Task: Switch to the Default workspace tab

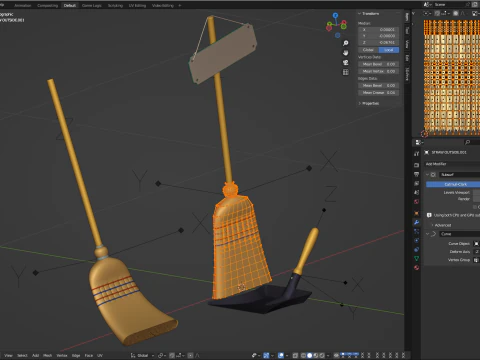Action: point(70,5)
